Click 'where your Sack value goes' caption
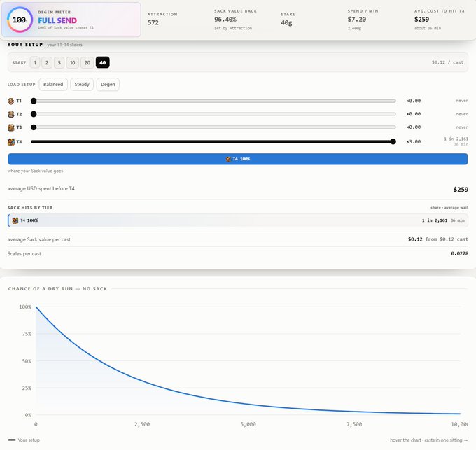476x450 pixels. point(35,171)
